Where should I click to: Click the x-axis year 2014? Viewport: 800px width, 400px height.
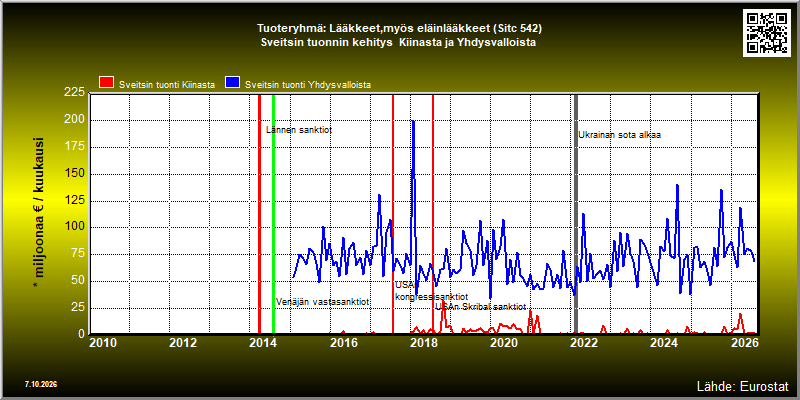click(x=263, y=342)
